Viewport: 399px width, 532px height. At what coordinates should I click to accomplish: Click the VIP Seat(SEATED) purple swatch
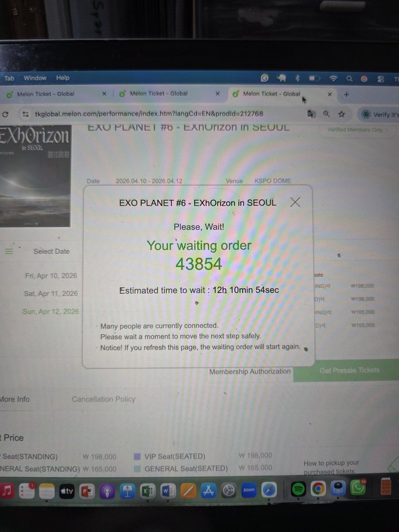click(x=137, y=456)
